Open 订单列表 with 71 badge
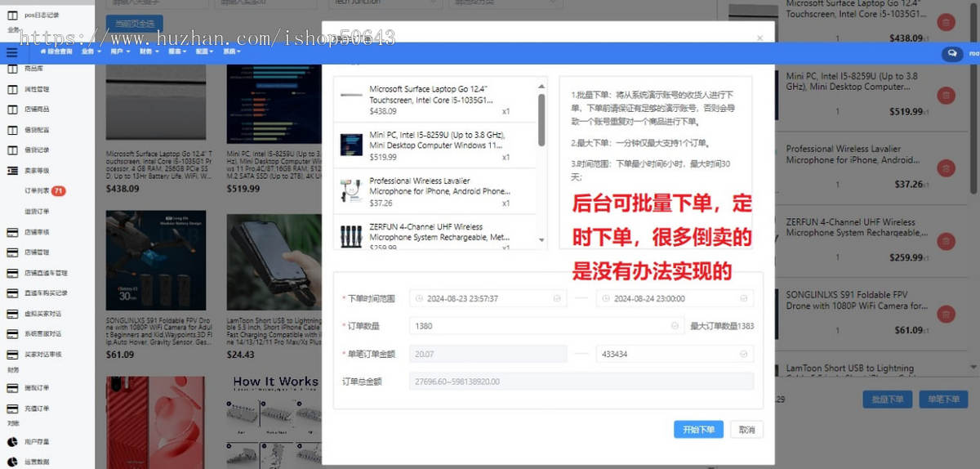Screen dimensions: 980x469 point(45,190)
